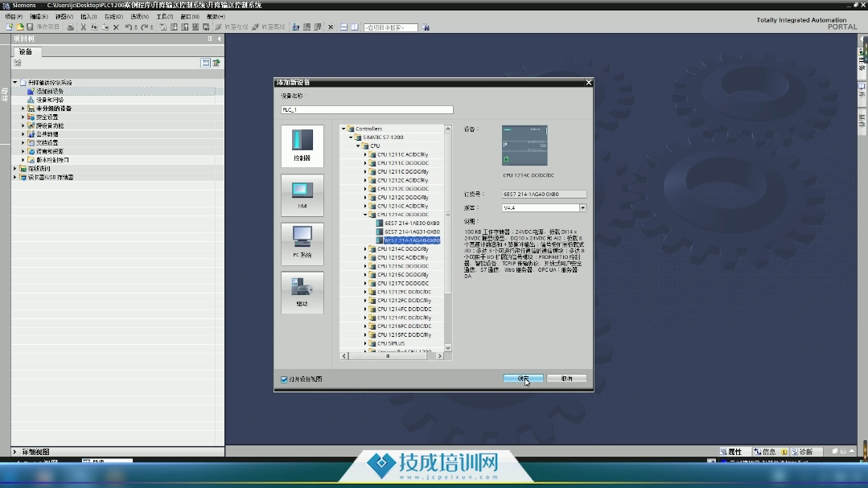Collapse the project tree panel with arrow icon
Screen dimensions: 868x488
(220, 39)
